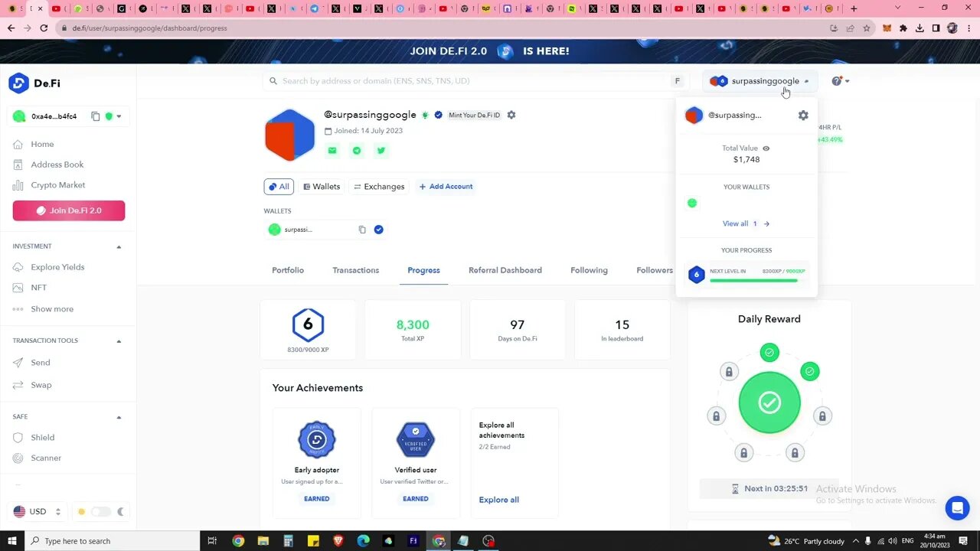Click the search by address field
The image size is (980, 551).
[x=475, y=81]
